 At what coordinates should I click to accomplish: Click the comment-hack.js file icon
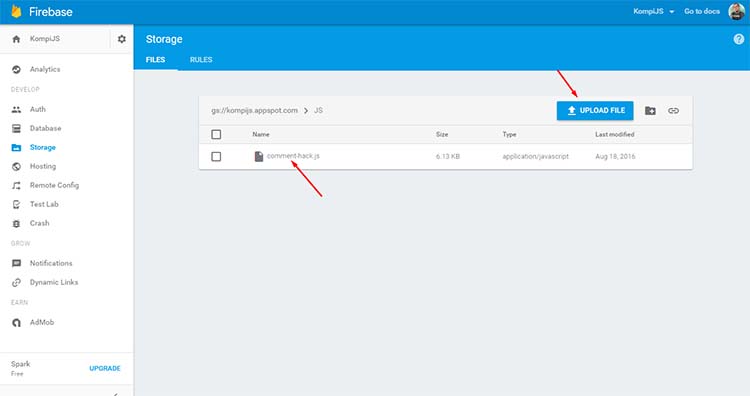coord(259,156)
